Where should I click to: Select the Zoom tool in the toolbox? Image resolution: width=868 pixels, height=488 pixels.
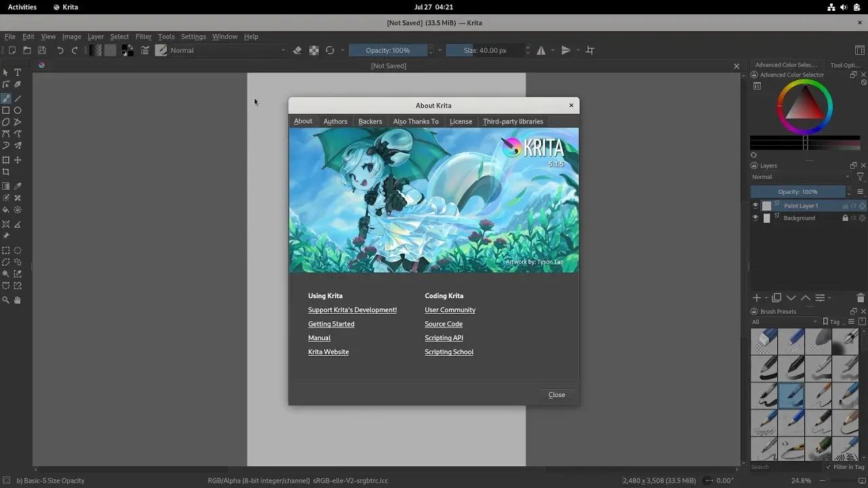[7, 300]
